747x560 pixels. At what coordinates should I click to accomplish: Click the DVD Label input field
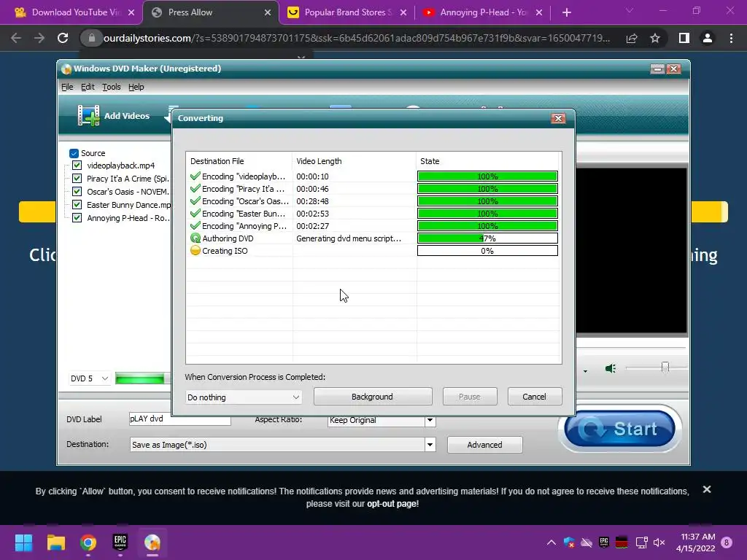(180, 419)
